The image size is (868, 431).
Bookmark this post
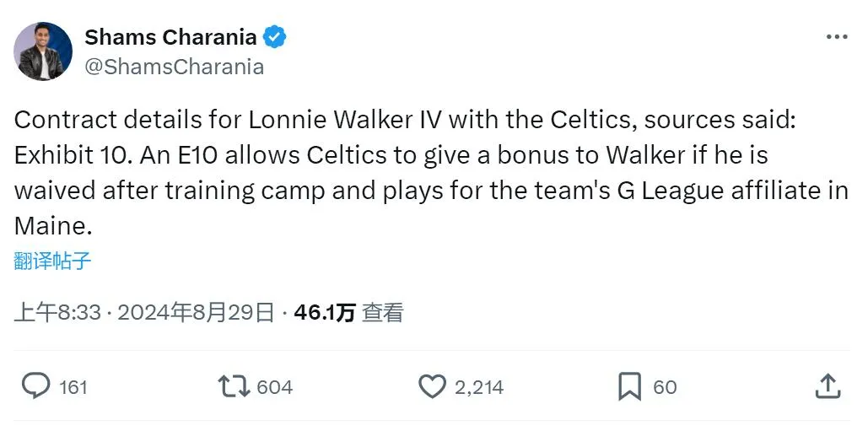pos(629,386)
